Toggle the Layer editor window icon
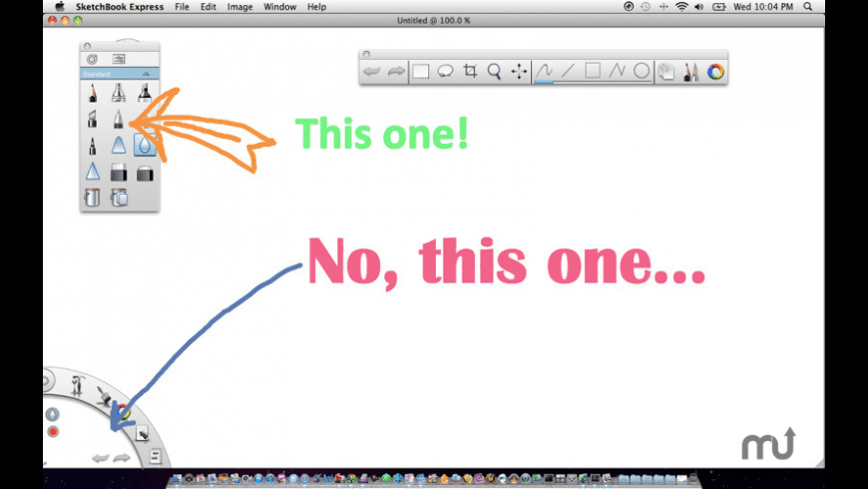Screen dimensions: 868x489 [x=666, y=72]
